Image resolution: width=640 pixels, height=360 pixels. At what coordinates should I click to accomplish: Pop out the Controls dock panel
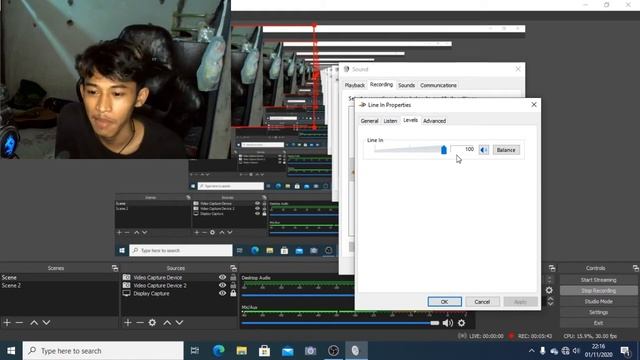click(x=636, y=268)
